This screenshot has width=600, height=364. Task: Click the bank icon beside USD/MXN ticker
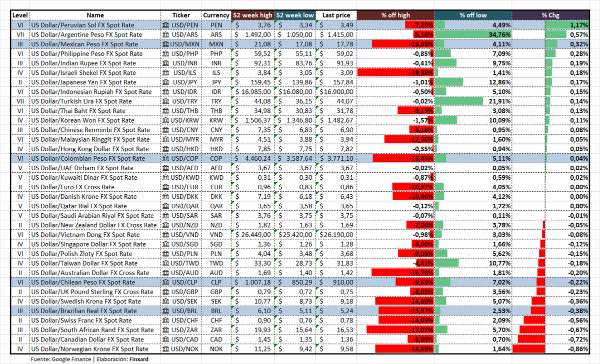pyautogui.click(x=166, y=44)
